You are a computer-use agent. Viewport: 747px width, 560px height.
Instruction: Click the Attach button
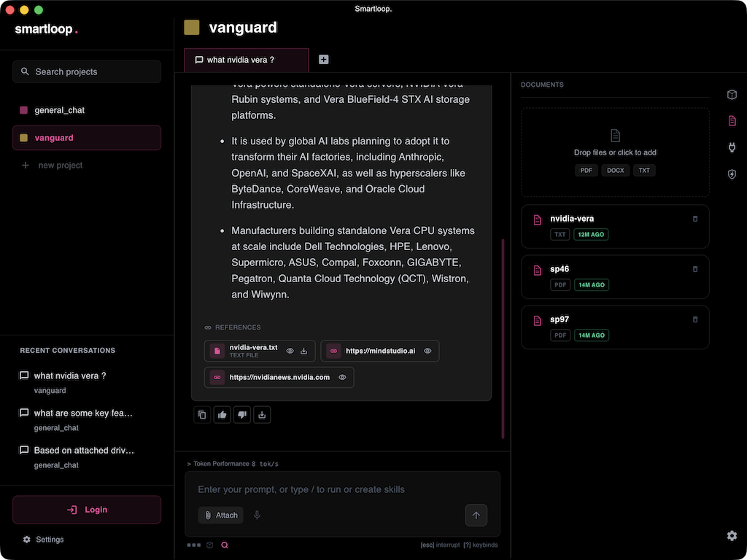click(x=220, y=516)
